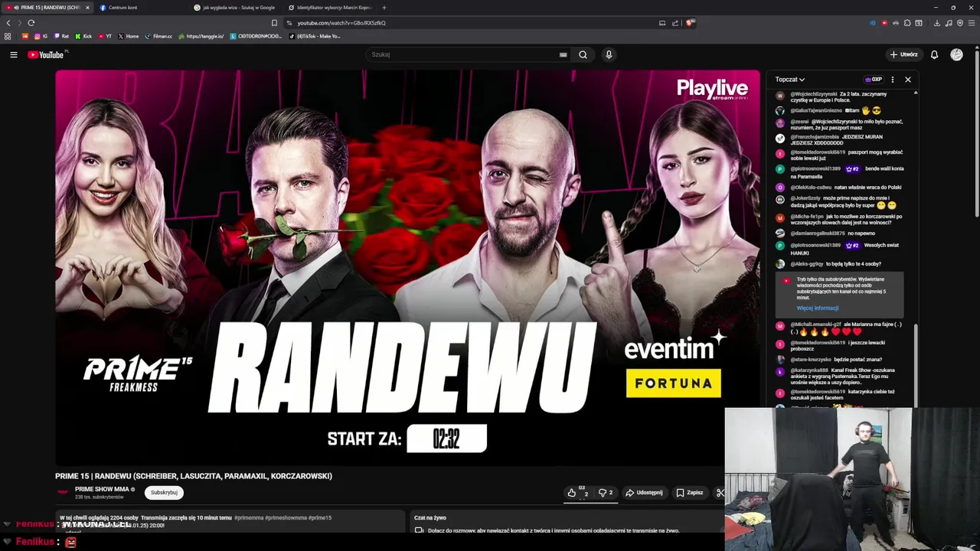Select the PRIME 15 | RANDEWU tab
Viewport: 980px width, 551px height.
click(46, 8)
